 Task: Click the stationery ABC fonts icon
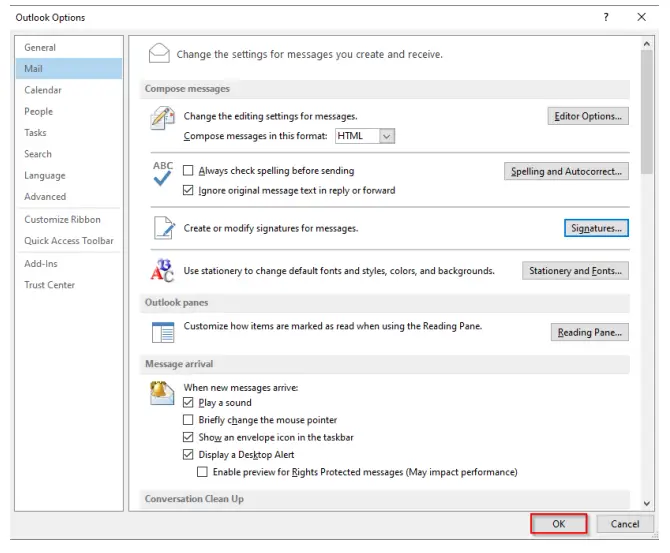point(162,270)
